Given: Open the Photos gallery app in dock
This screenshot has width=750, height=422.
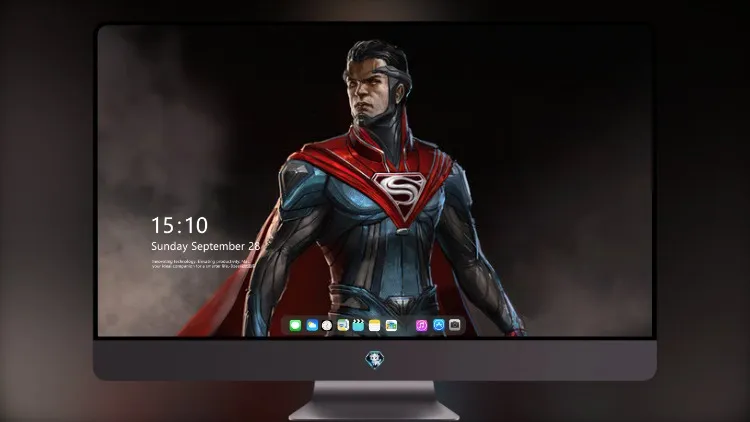Looking at the screenshot, I should [x=391, y=325].
